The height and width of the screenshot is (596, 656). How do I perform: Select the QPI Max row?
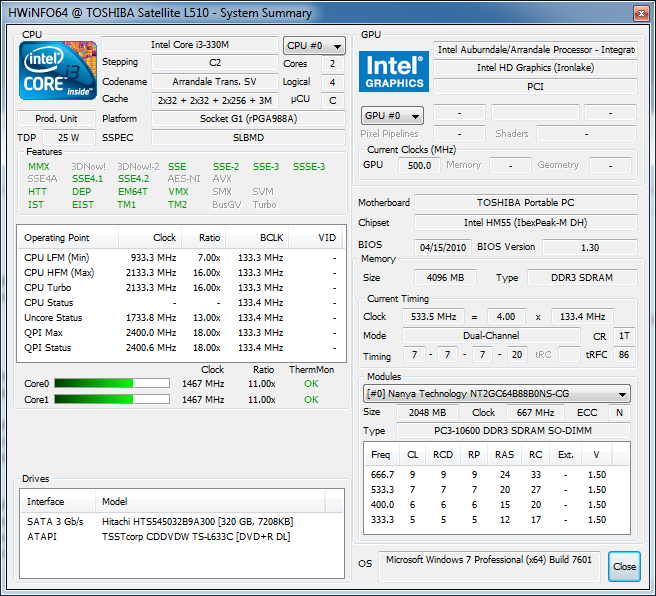click(182, 333)
